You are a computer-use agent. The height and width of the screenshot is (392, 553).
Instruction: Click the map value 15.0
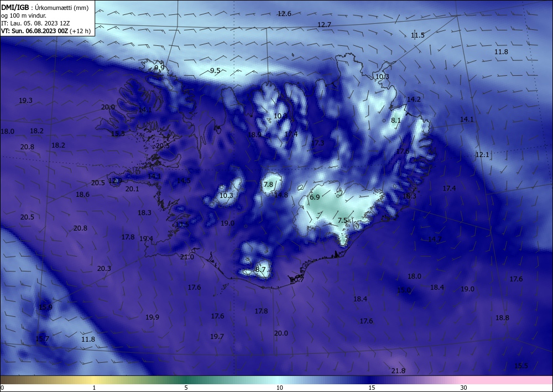click(x=404, y=290)
